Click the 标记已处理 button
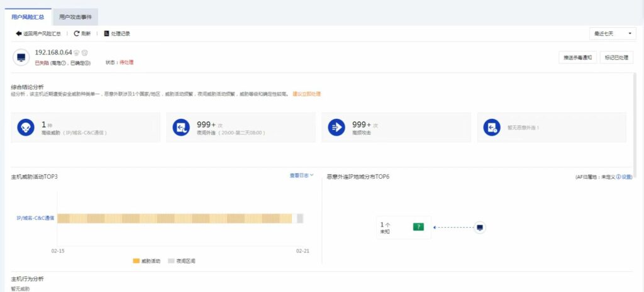 pos(616,57)
